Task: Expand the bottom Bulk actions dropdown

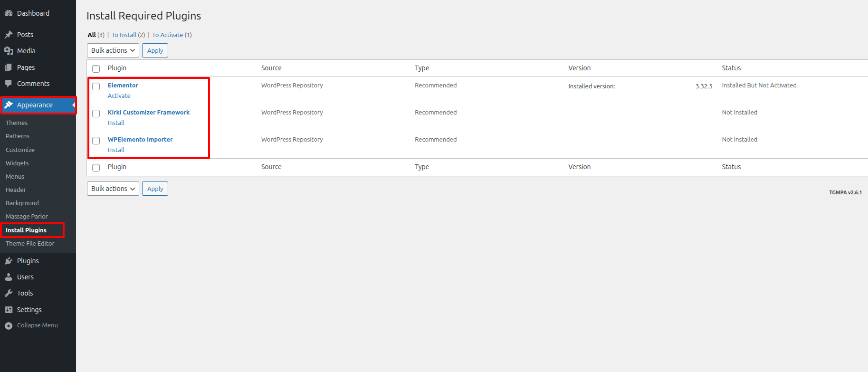Action: click(113, 189)
